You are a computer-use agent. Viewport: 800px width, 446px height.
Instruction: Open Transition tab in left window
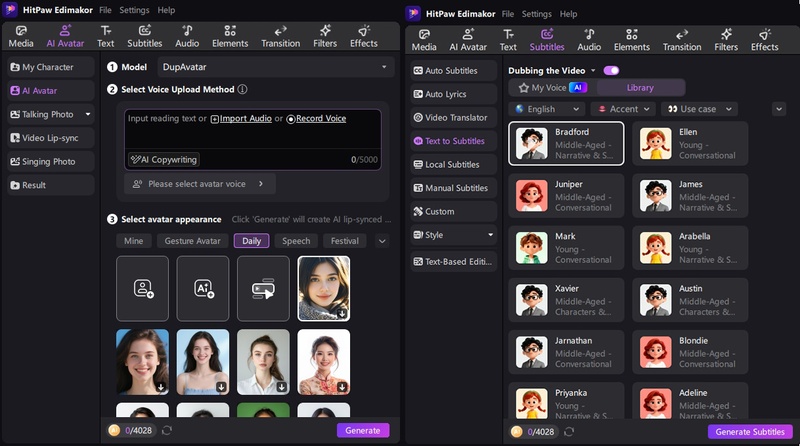coord(281,37)
